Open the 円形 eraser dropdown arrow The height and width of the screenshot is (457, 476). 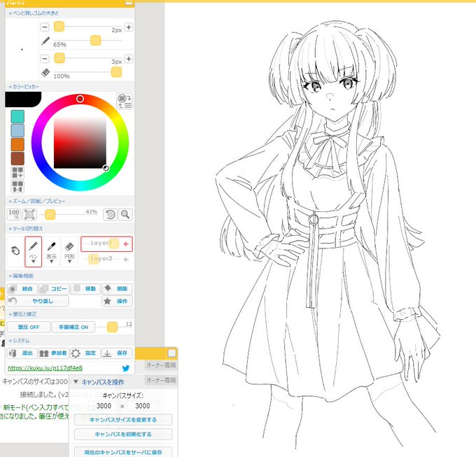click(69, 262)
